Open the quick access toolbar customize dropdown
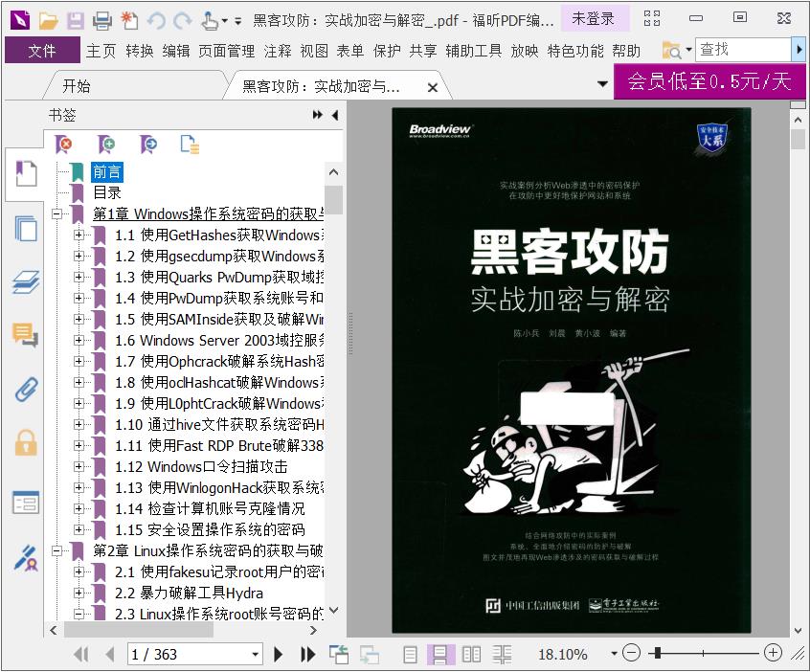This screenshot has width=810, height=672. [x=238, y=21]
